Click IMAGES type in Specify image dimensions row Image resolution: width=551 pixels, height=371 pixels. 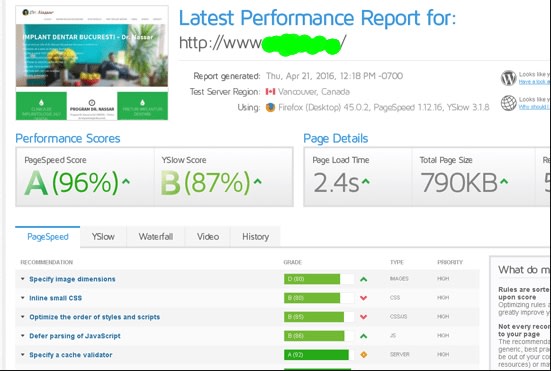pyautogui.click(x=399, y=279)
